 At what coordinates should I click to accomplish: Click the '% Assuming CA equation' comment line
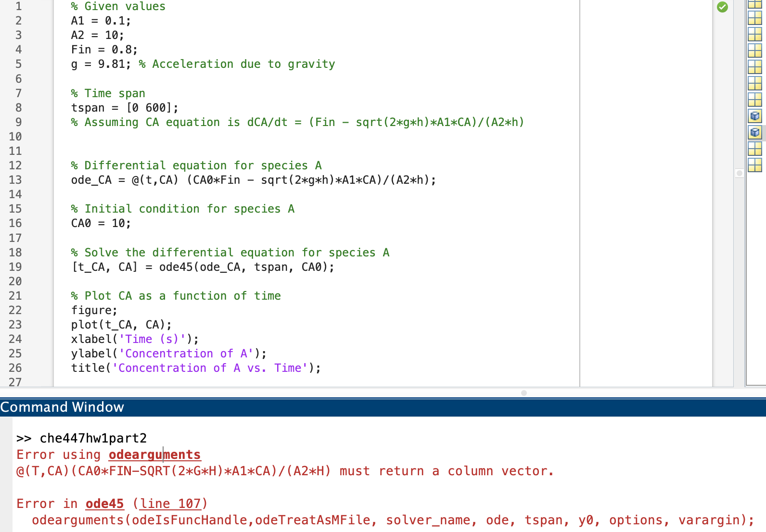[297, 122]
